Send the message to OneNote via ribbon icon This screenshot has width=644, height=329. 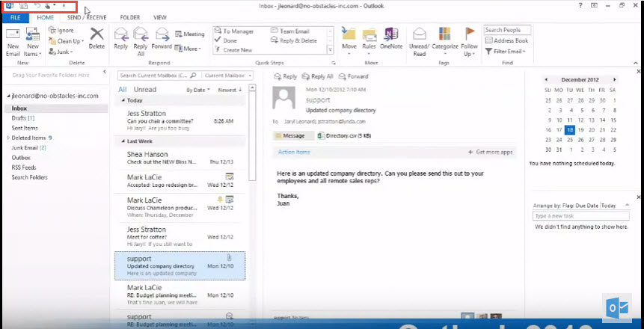coord(390,34)
